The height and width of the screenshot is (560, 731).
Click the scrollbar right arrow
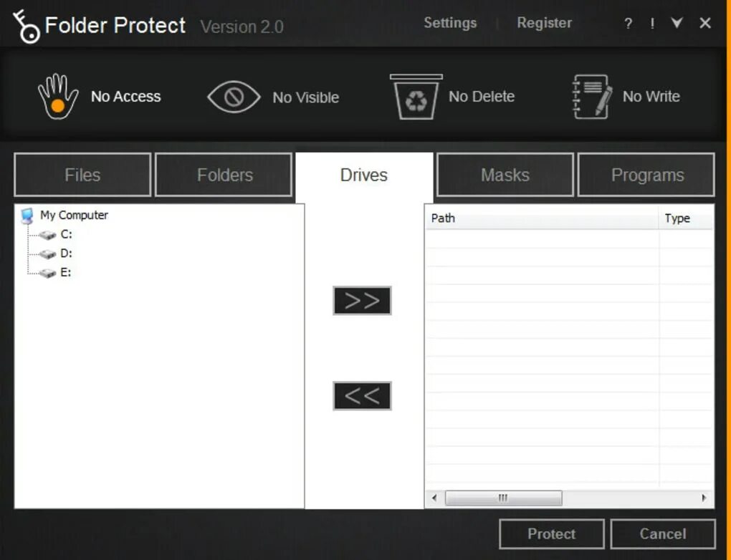pyautogui.click(x=704, y=498)
